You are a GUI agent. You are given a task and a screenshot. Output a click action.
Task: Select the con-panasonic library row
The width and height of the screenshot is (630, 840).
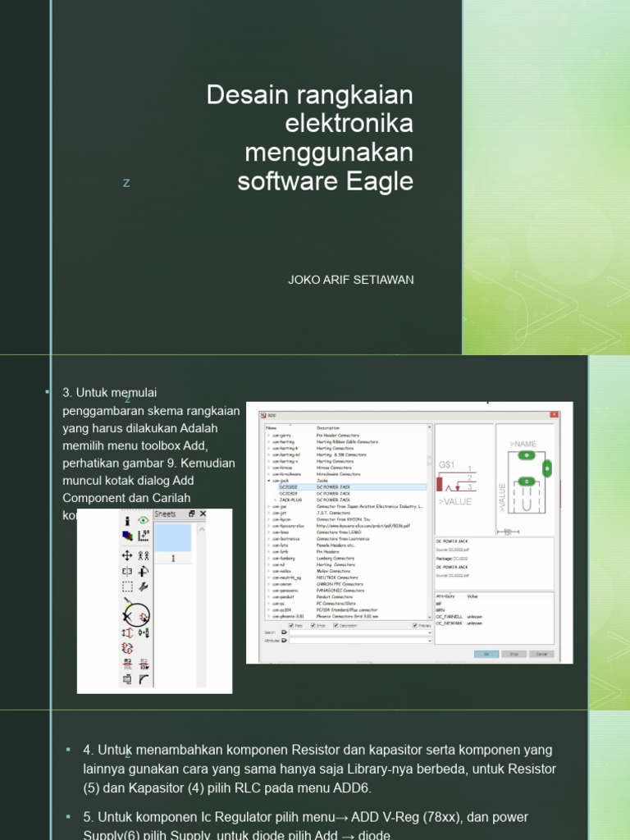coord(347,591)
